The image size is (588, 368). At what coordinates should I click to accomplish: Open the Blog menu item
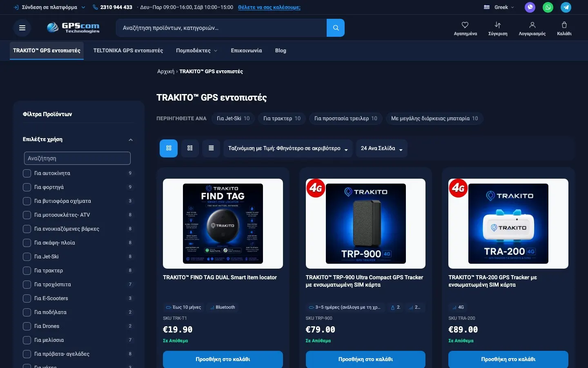tap(281, 51)
